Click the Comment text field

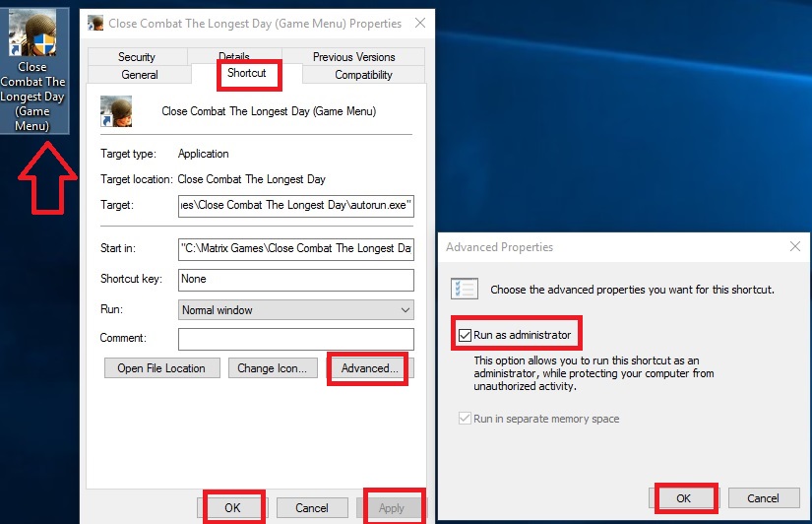[x=295, y=339]
